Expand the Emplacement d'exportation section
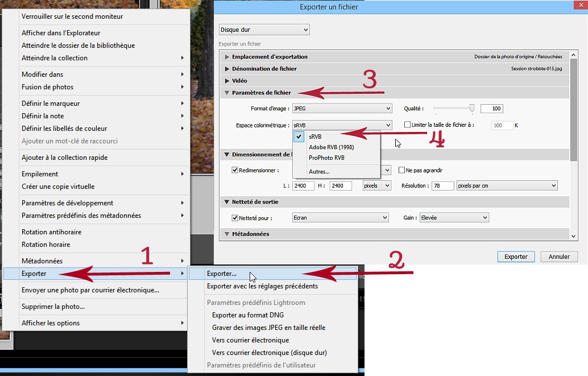This screenshot has height=376, width=588. (x=227, y=57)
